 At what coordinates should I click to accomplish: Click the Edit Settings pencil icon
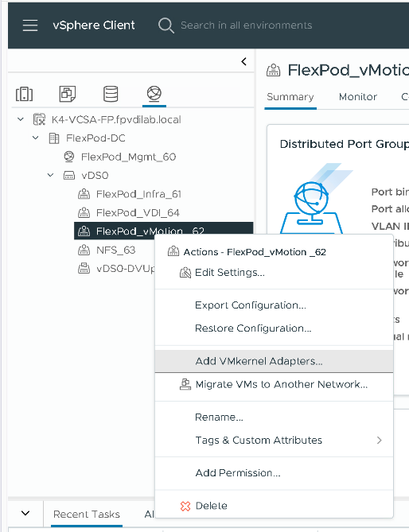pos(185,273)
